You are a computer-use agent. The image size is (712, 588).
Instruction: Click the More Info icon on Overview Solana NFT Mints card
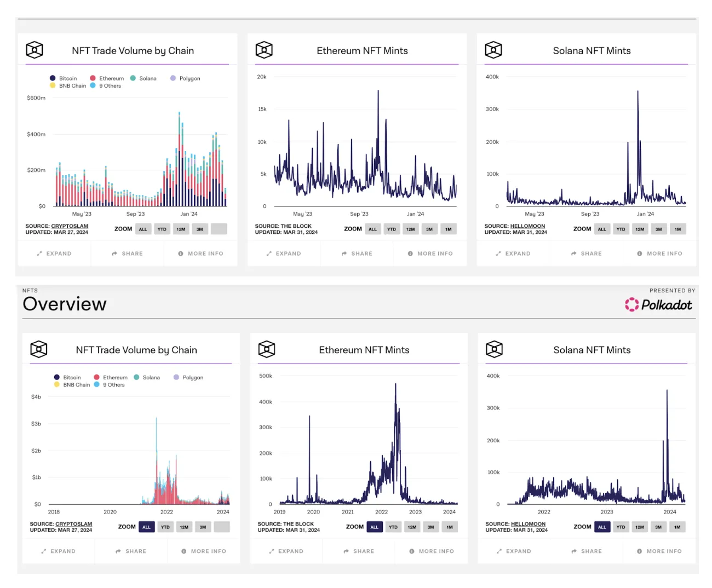click(x=639, y=551)
